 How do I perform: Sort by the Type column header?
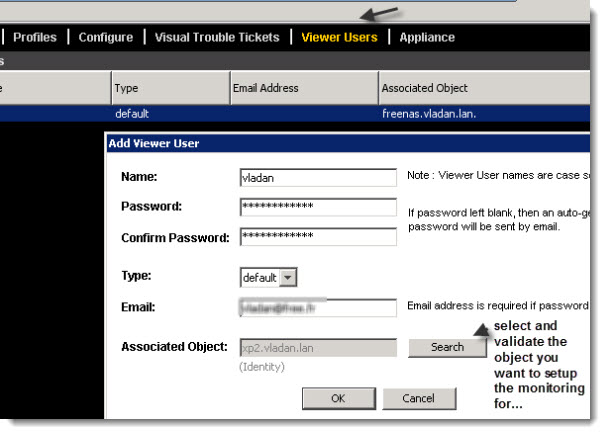click(x=171, y=88)
